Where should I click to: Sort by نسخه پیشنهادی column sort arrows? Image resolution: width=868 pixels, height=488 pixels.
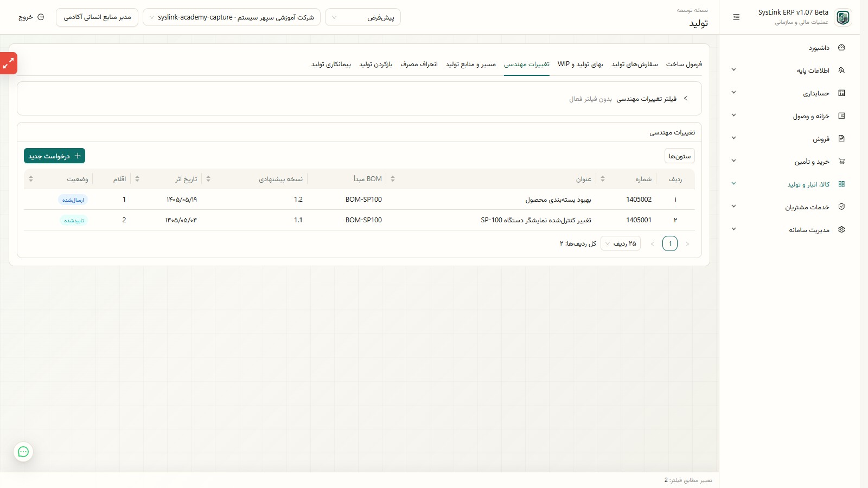[208, 179]
